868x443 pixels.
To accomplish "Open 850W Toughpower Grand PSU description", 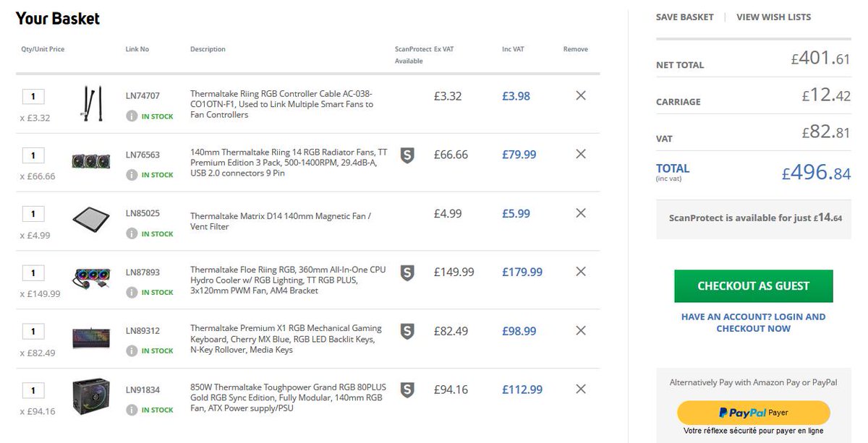I will [288, 397].
